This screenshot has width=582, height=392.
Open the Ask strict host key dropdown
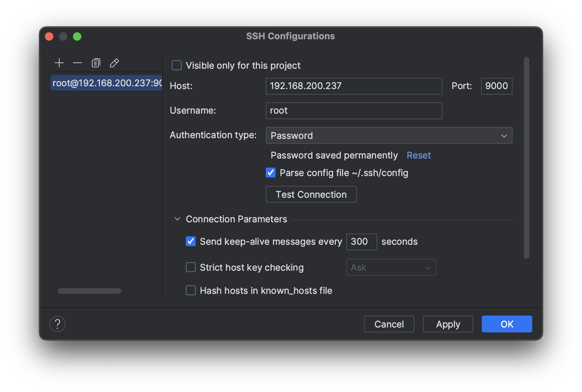click(391, 268)
